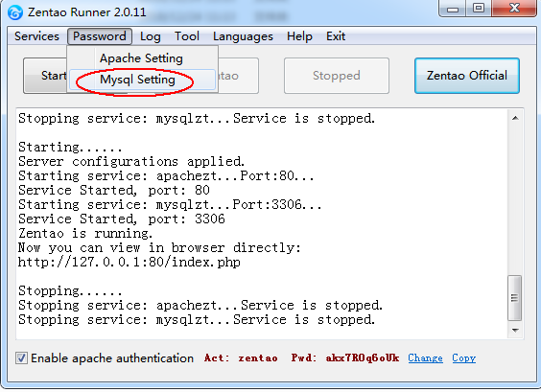Collapse the Password dropdown menu
The image size is (541, 392).
point(100,36)
